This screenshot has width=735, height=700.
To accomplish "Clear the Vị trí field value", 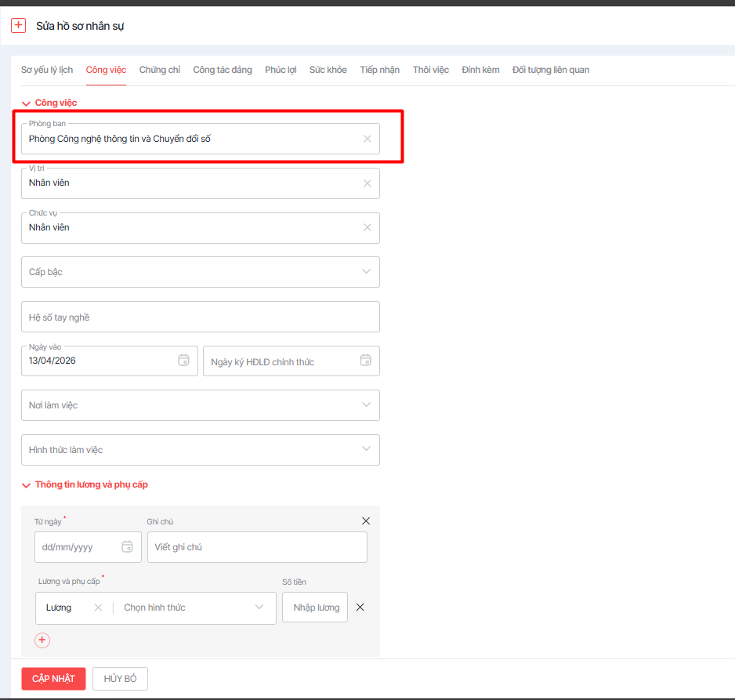I will pos(367,183).
